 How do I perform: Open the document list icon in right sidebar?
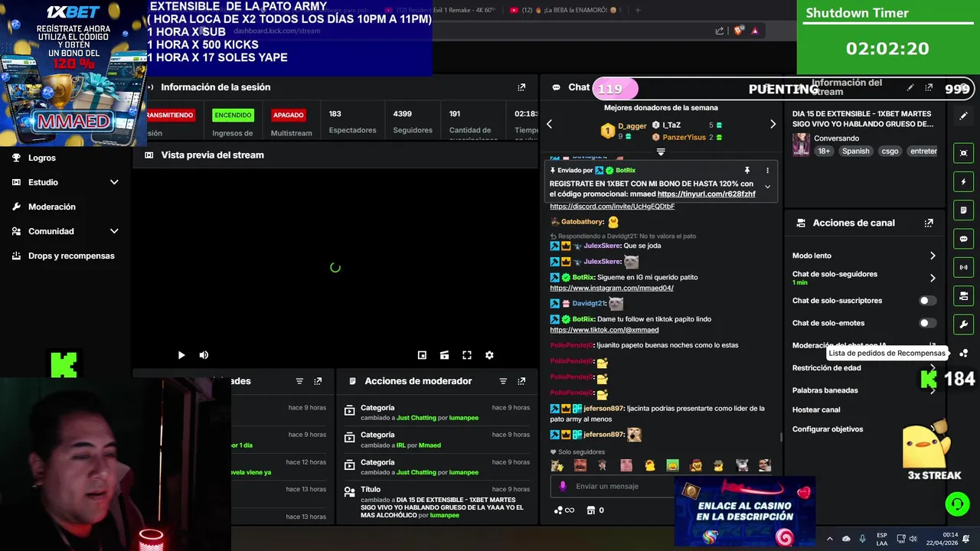tap(964, 210)
